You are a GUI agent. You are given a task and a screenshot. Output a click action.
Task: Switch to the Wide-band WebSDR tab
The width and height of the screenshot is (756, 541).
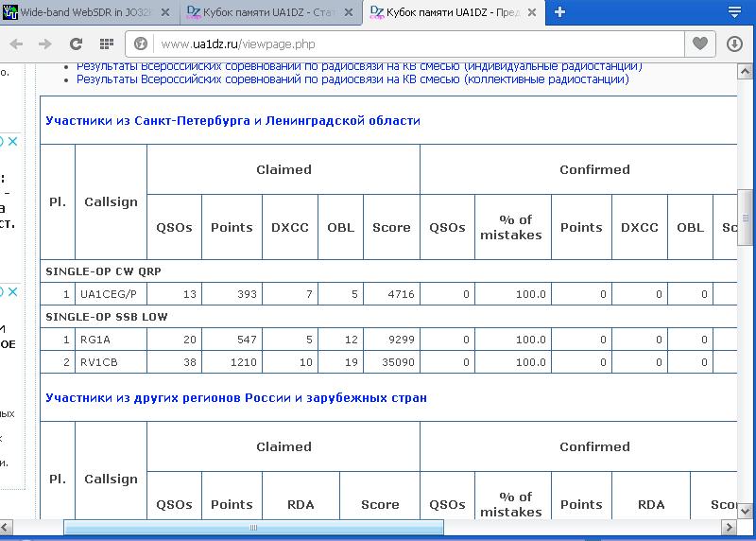point(89,12)
